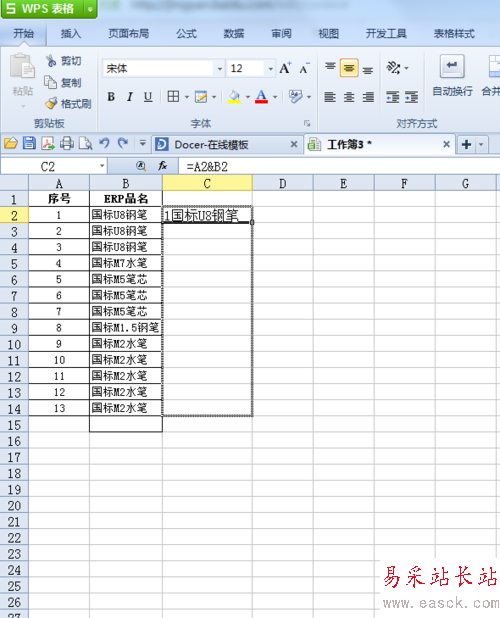The width and height of the screenshot is (500, 618).
Task: Select cell B9 国标M1.5钢笔
Action: (126, 328)
